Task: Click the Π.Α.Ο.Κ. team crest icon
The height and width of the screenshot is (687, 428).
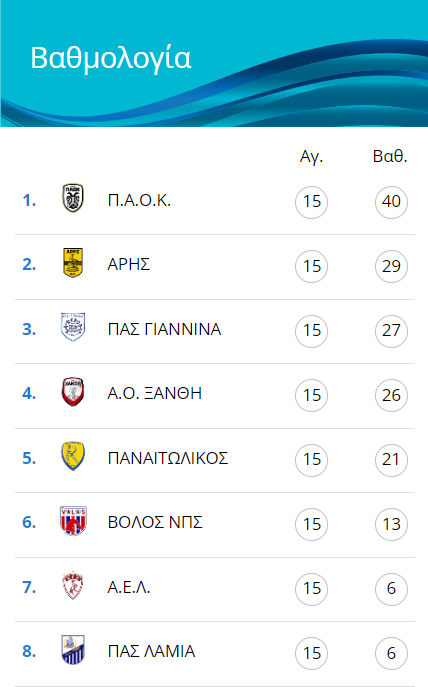Action: (x=73, y=198)
